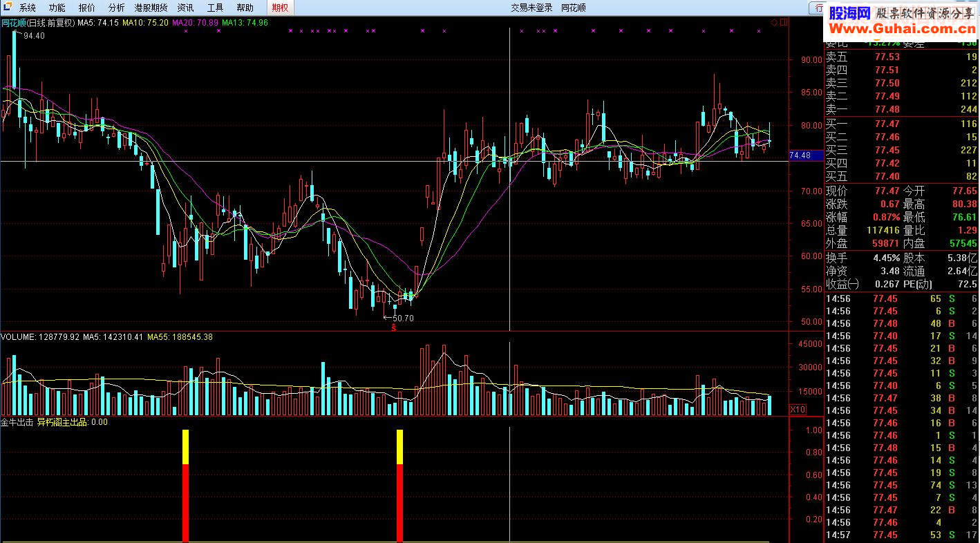The width and height of the screenshot is (980, 543).
Task: Click the red S signal below 50.70
Action: point(394,327)
